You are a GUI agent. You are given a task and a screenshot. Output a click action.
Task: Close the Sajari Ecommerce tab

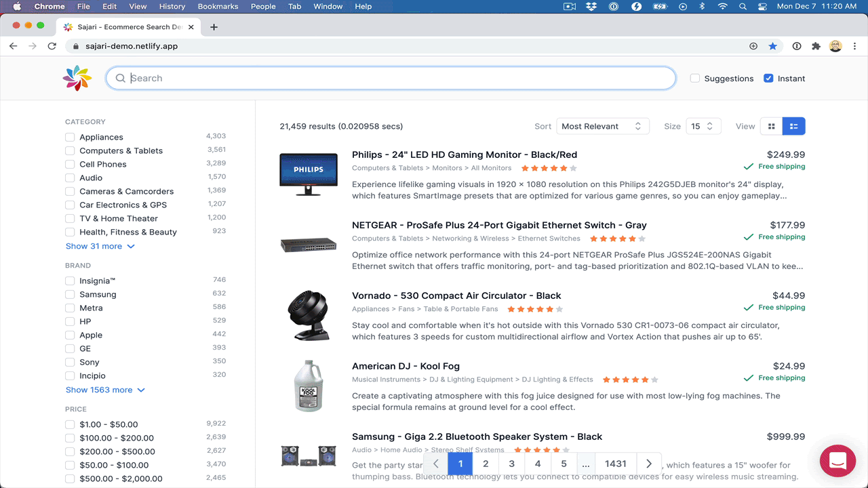[x=191, y=27]
